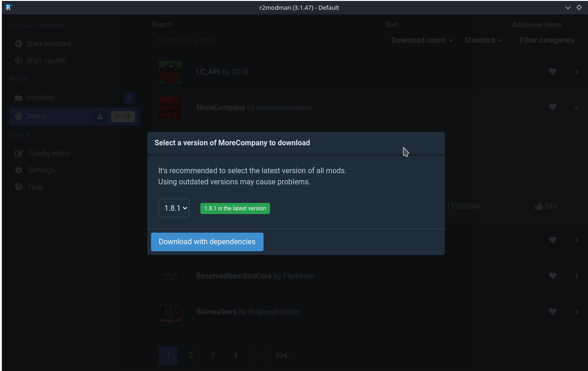588x371 pixels.
Task: Go to pagination page 1
Action: pyautogui.click(x=168, y=356)
